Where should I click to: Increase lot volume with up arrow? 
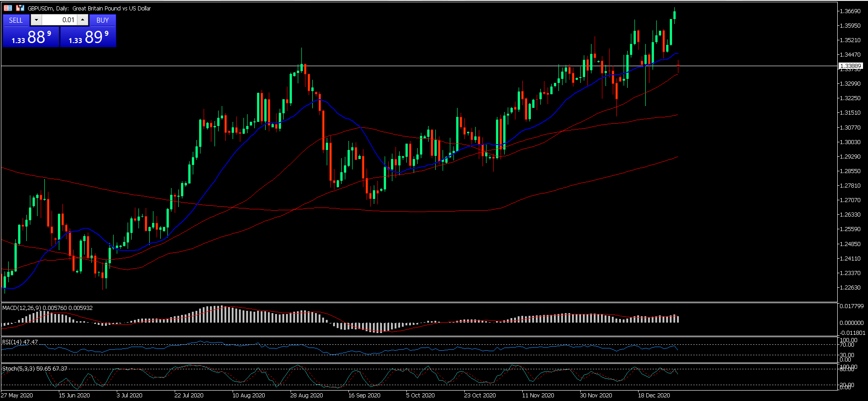click(82, 20)
